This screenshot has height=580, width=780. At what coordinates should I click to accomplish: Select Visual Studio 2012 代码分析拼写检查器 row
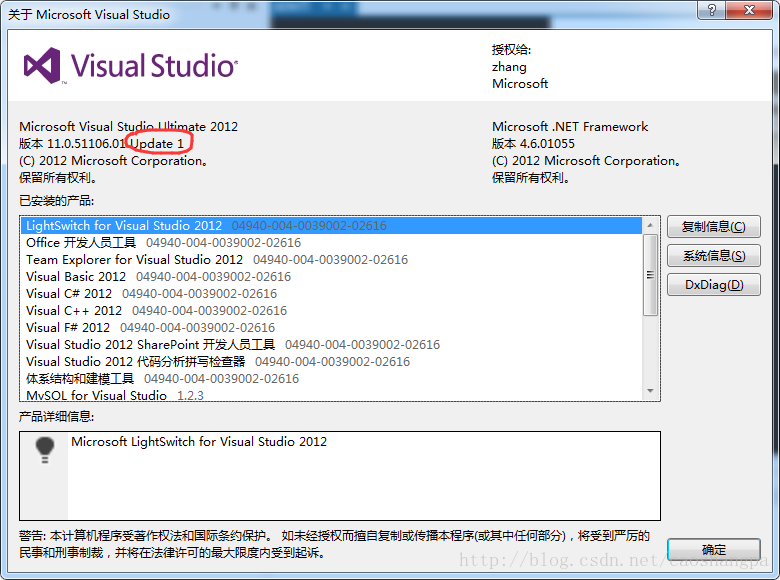(x=331, y=362)
